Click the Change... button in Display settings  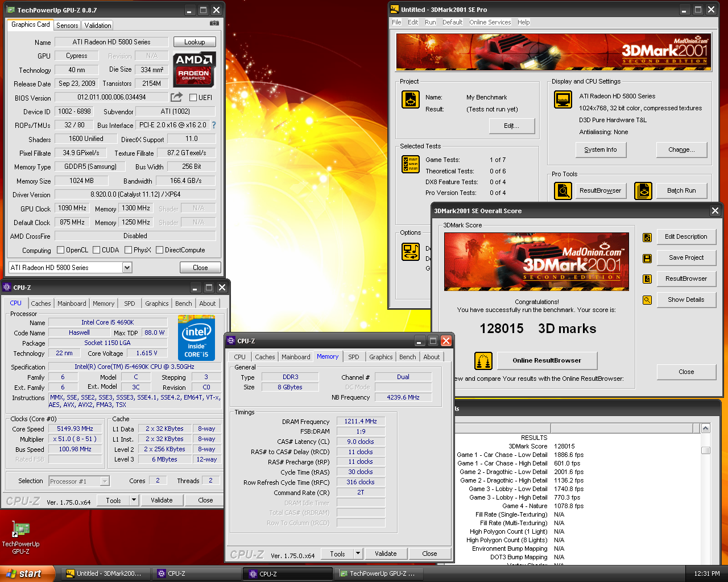point(682,149)
